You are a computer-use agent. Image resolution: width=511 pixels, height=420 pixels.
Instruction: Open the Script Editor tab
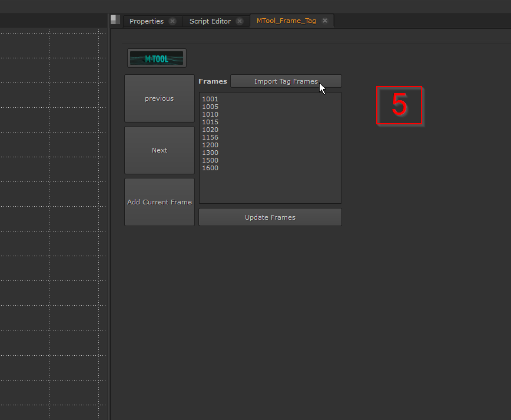point(211,21)
